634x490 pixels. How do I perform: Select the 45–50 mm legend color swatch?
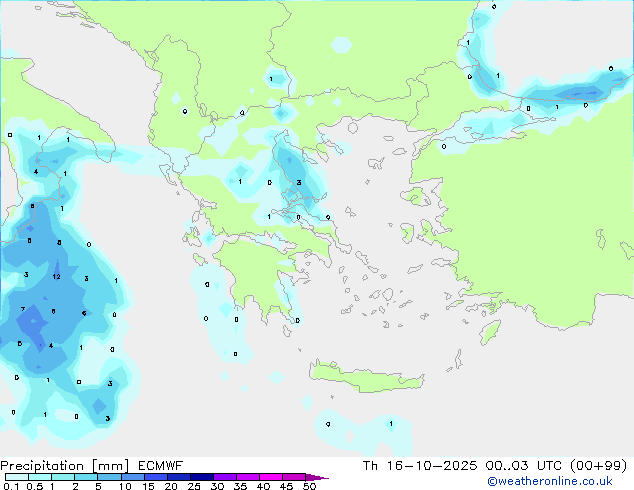click(x=294, y=477)
